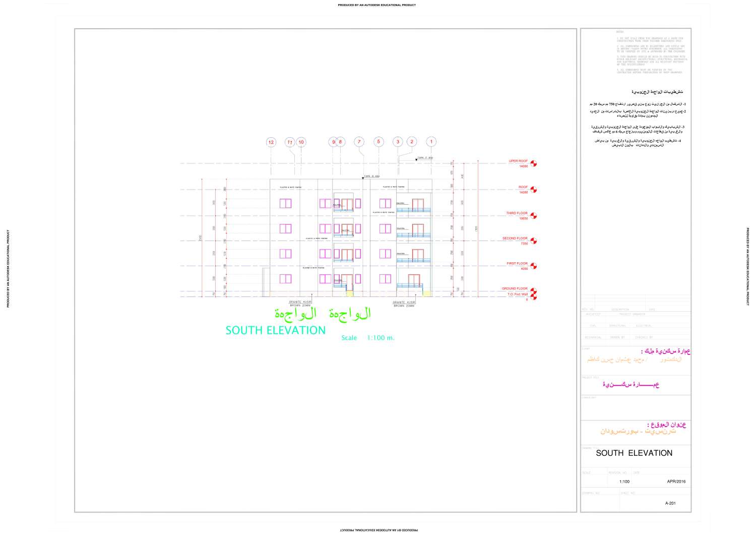Image resolution: width=756 pixels, height=535 pixels.
Task: Select the SECOND FLOOR 7350 datum symbol
Action: click(x=533, y=241)
